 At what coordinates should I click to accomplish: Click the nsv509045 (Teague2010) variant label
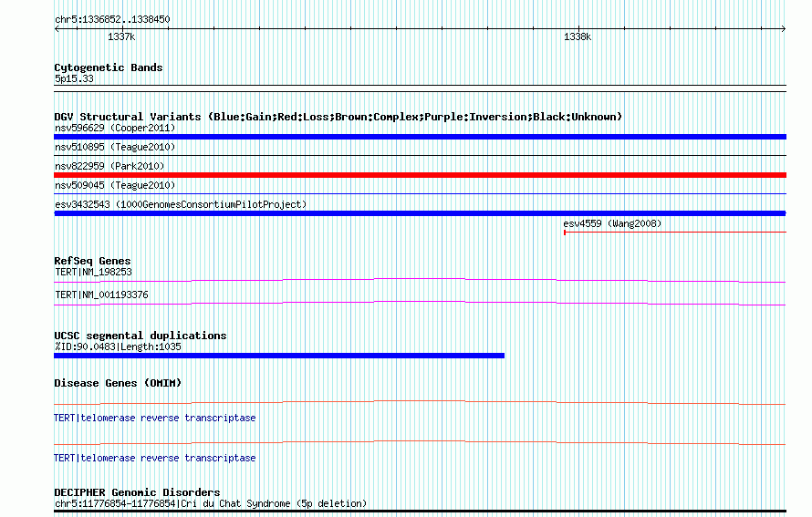tap(115, 185)
